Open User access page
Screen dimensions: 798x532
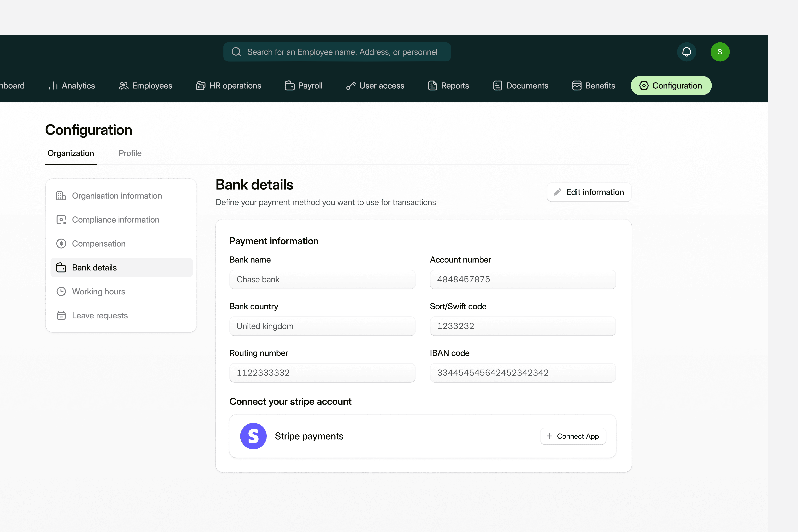tap(375, 86)
